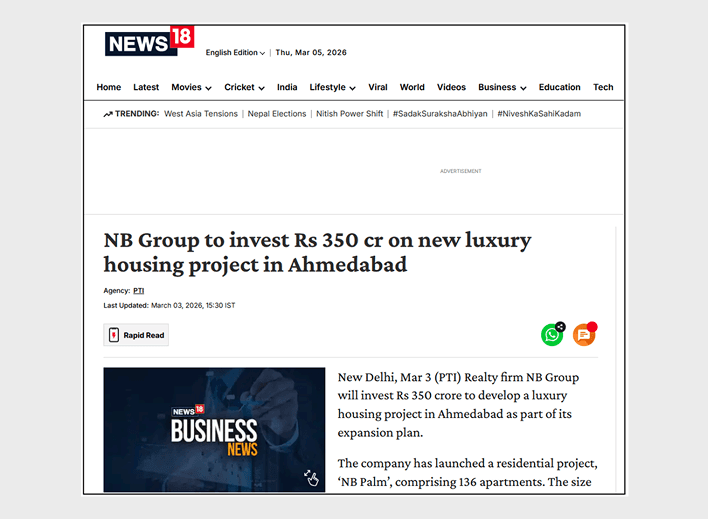Open #NiveshKaSahiKadam trending link
The image size is (708, 519).
click(539, 114)
